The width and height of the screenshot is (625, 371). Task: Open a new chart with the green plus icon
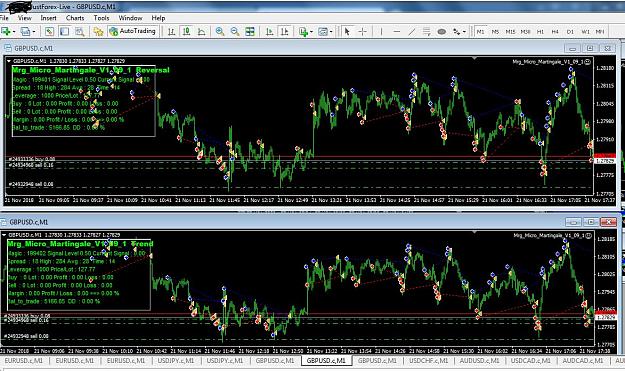pos(6,31)
